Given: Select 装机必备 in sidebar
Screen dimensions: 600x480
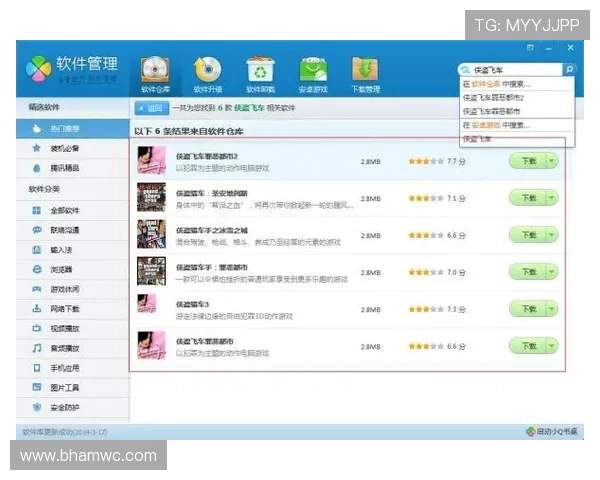Looking at the screenshot, I should tap(63, 148).
